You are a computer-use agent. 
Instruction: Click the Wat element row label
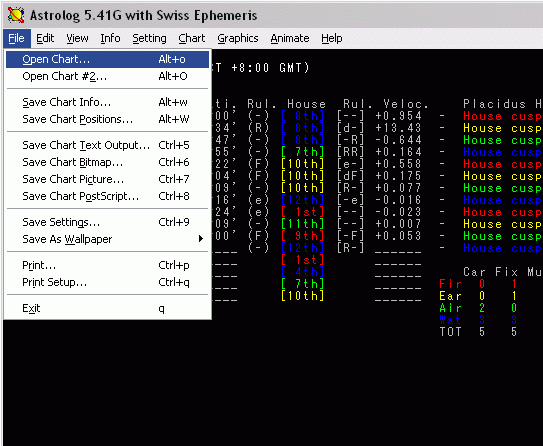pyautogui.click(x=450, y=320)
